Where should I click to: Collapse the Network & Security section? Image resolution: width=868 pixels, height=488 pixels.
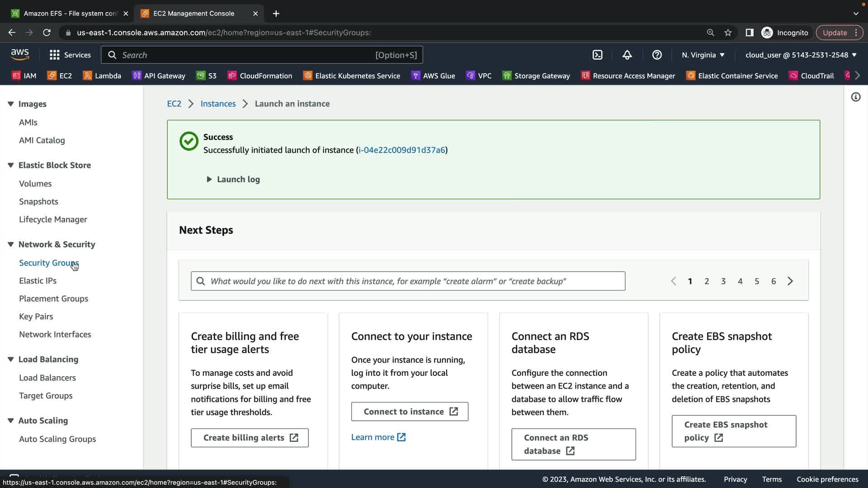tap(11, 244)
